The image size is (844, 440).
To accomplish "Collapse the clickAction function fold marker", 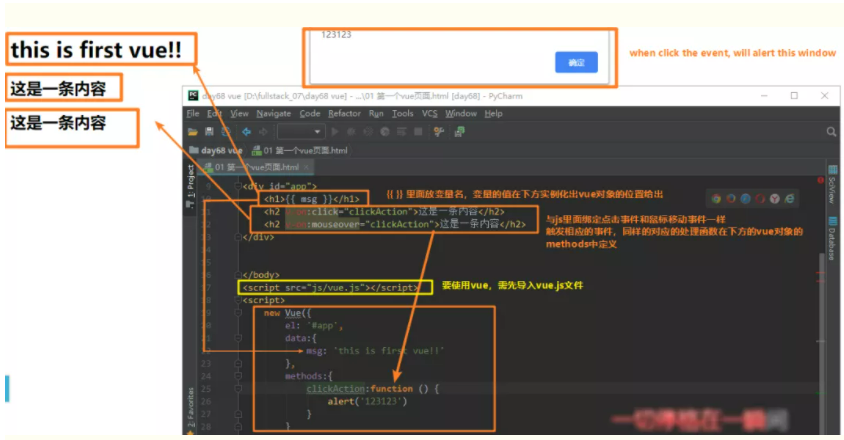I will pyautogui.click(x=238, y=389).
